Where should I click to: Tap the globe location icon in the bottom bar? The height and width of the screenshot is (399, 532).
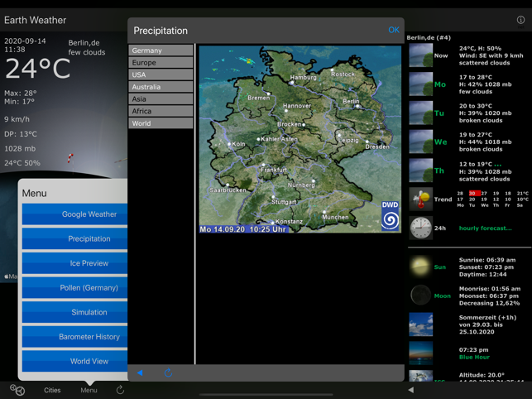point(17,390)
